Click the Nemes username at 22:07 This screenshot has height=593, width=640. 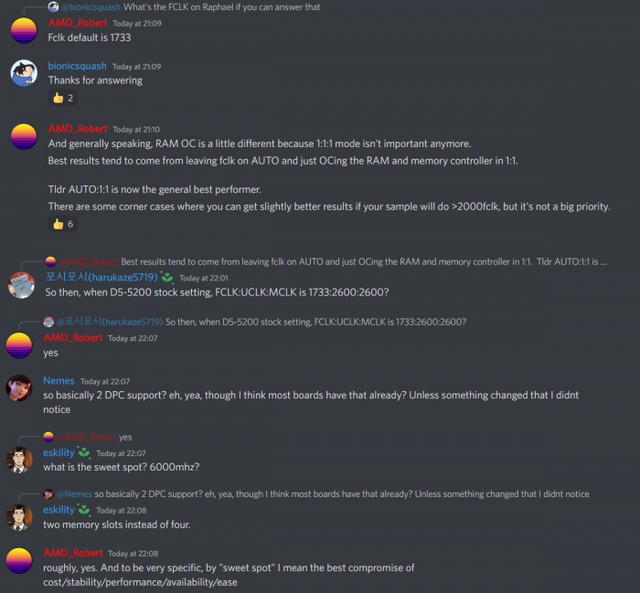coord(59,381)
